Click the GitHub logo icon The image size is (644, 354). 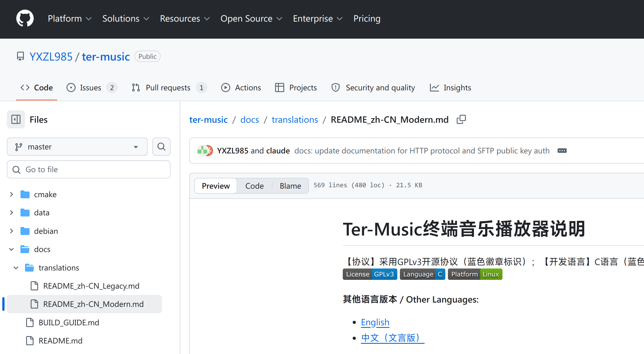25,18
